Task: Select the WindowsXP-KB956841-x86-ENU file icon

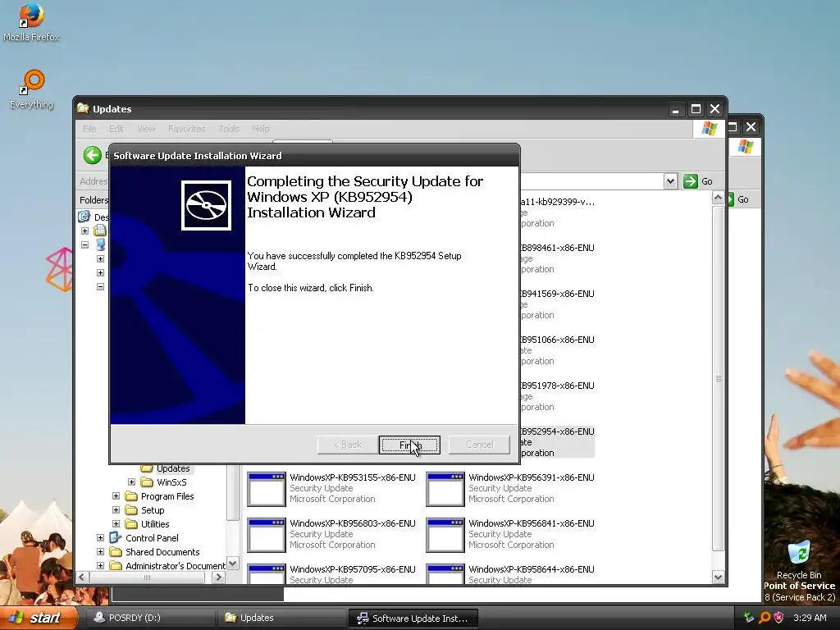Action: 445,535
